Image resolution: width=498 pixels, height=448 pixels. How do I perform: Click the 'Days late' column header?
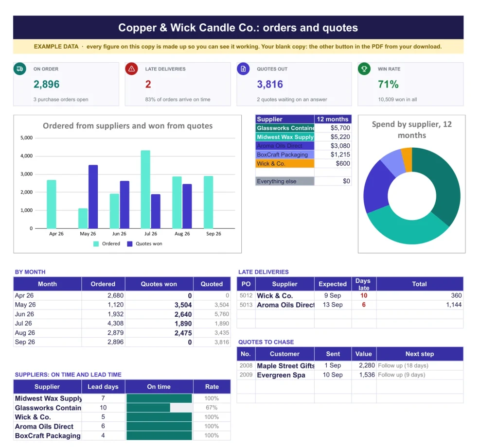pos(364,284)
